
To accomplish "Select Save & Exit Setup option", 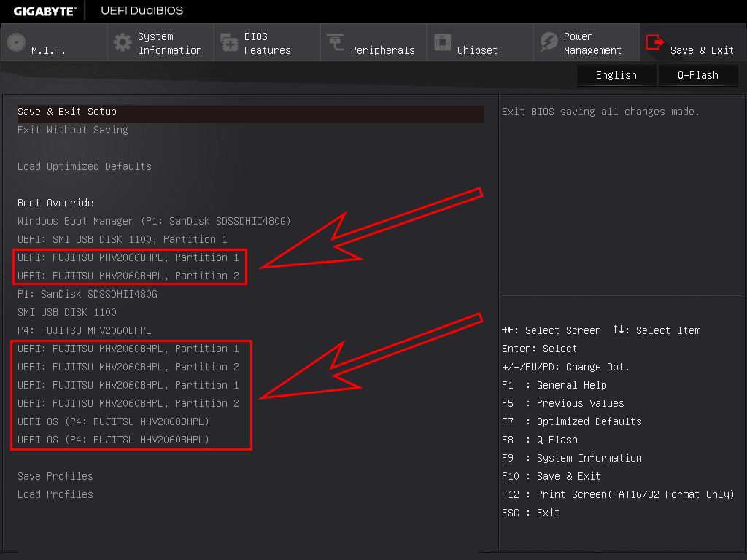I will pyautogui.click(x=67, y=112).
